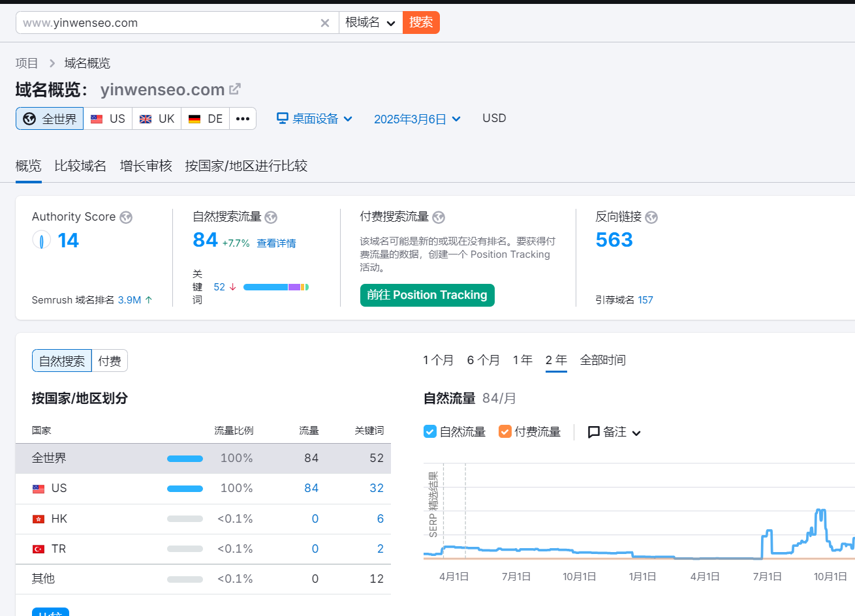Uncheck the 付费流量 checkbox
The image size is (855, 616).
click(x=505, y=431)
